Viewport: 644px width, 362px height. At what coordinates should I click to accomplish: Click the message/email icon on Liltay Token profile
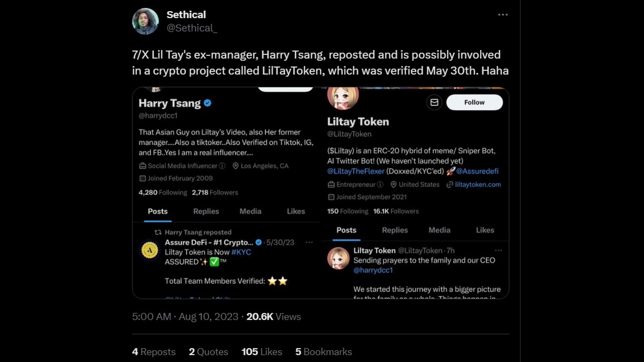tap(434, 102)
